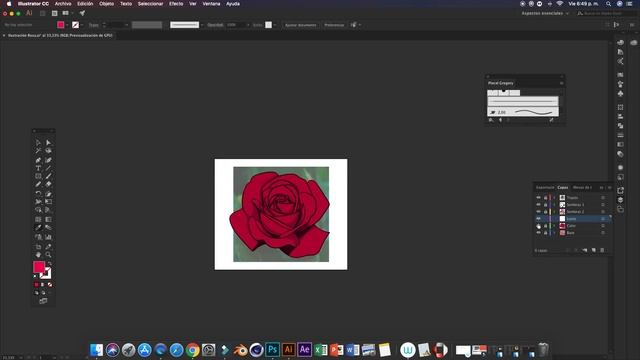Switch to the Mesas de trabajo tab

pyautogui.click(x=582, y=187)
